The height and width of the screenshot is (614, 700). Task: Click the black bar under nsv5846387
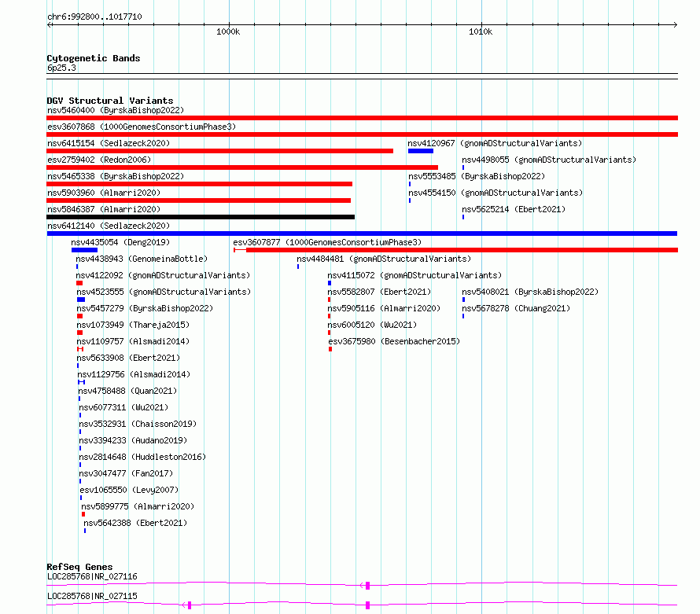click(201, 217)
